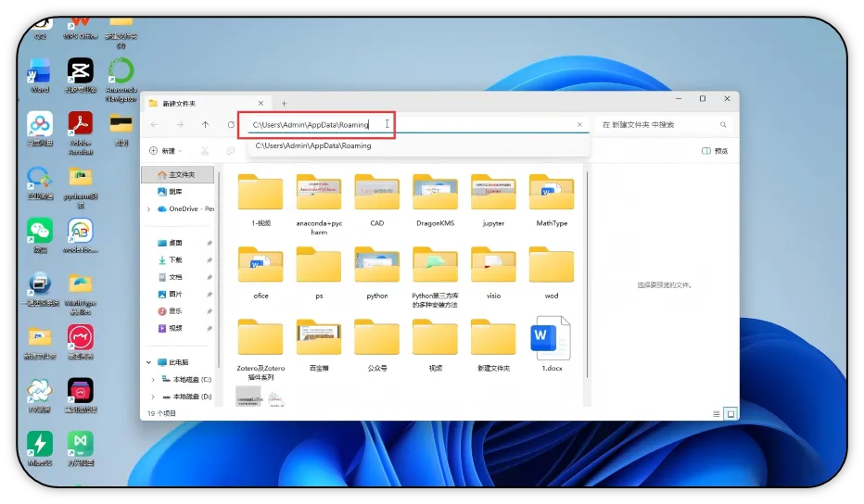Open the Anaconda Navigator desktop shortcut
The image size is (864, 504).
click(x=121, y=81)
